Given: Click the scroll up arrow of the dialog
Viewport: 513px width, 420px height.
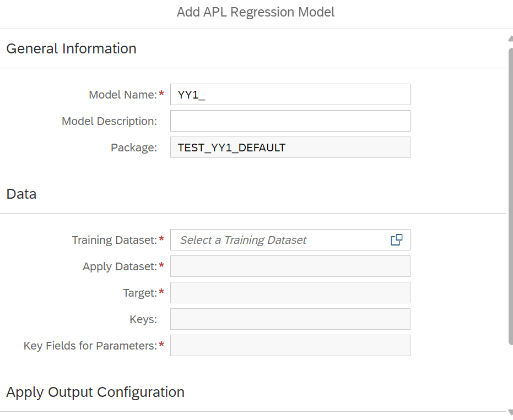Looking at the screenshot, I should tap(510, 39).
